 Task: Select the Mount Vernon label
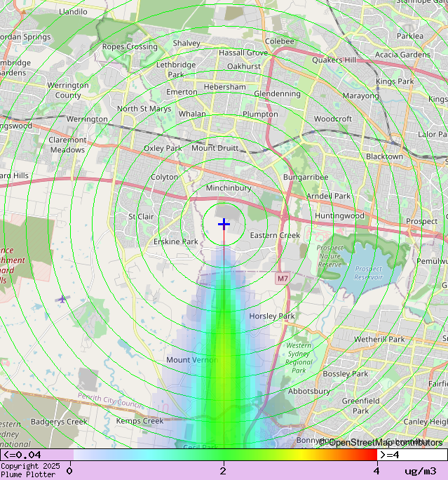tap(192, 360)
